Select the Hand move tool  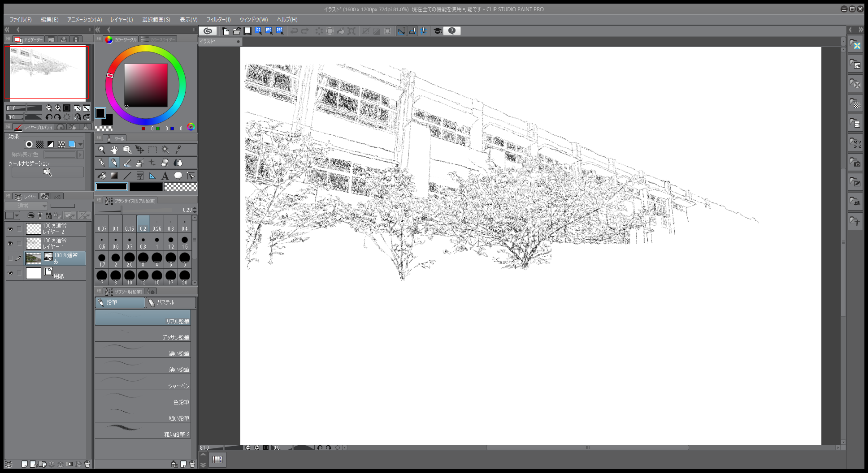[114, 150]
